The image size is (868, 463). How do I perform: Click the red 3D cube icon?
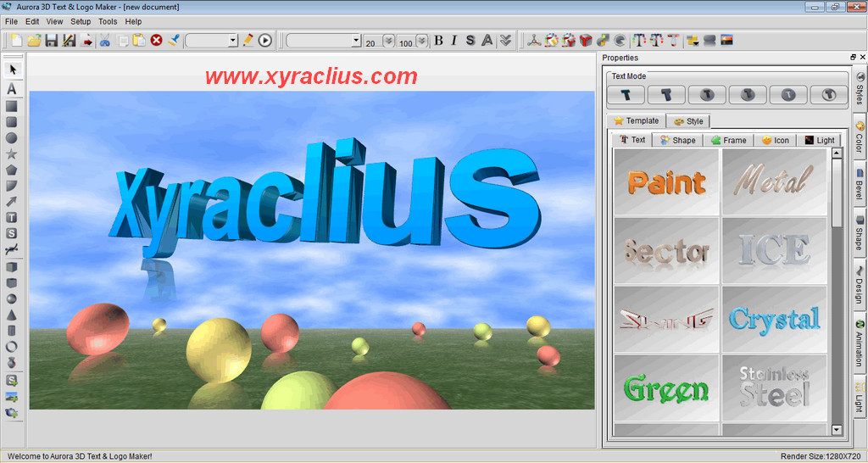point(587,41)
